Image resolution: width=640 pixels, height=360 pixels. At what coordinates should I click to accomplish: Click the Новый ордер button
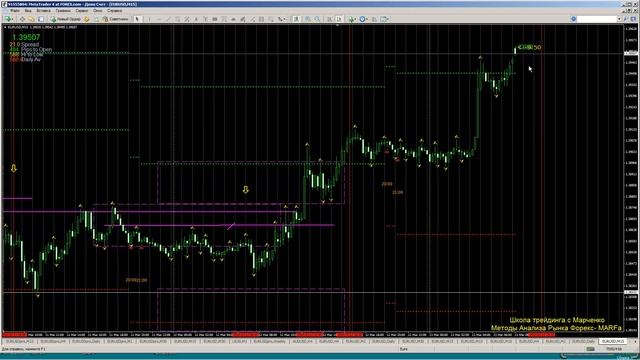click(66, 19)
